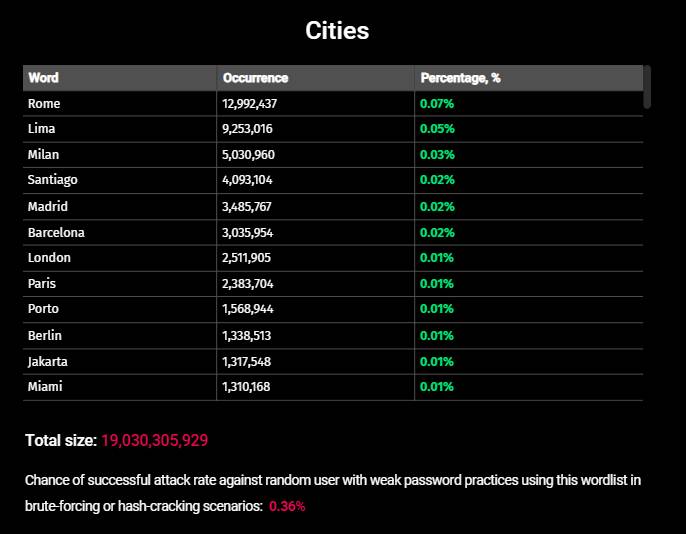Viewport: 686px width, 534px height.
Task: Click the 0.36% attack rate value
Action: tap(287, 506)
